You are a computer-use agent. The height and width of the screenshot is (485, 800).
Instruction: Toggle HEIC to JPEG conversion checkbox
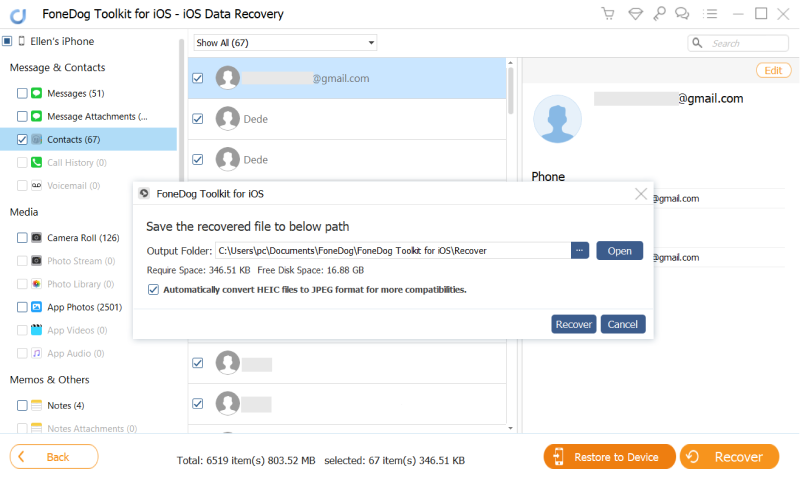(x=153, y=290)
